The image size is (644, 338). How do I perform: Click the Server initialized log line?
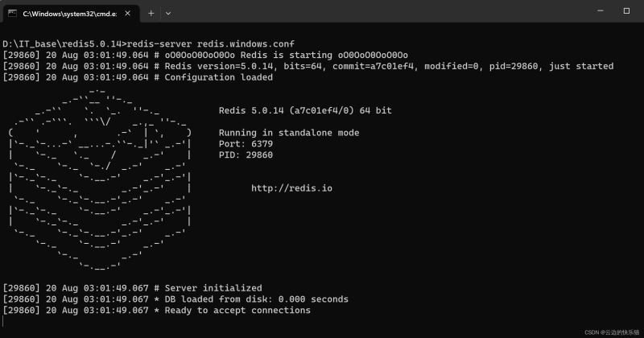tap(213, 288)
